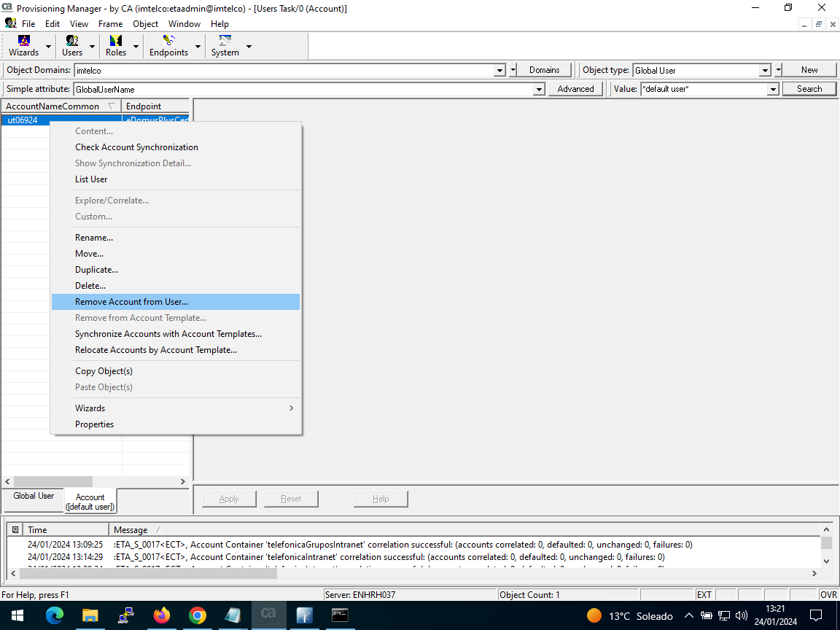Screen dimensions: 840x630
Task: Open Firefox from the taskbar
Action: coord(161,615)
